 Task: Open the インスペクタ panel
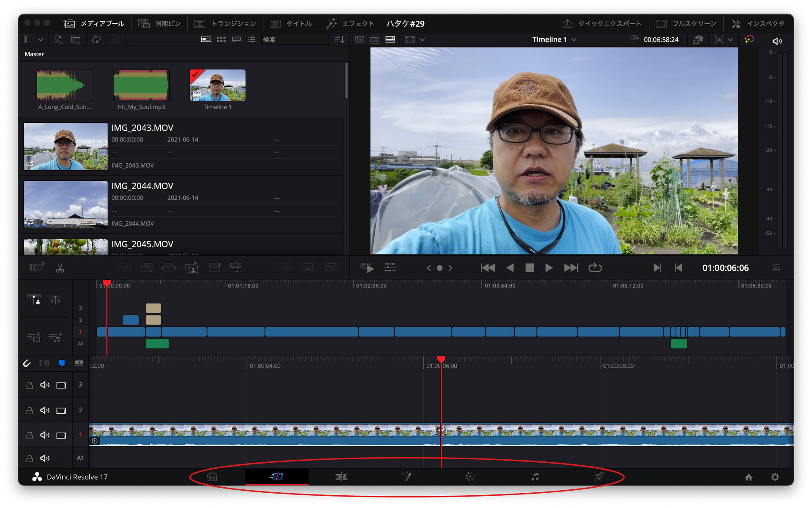click(757, 23)
